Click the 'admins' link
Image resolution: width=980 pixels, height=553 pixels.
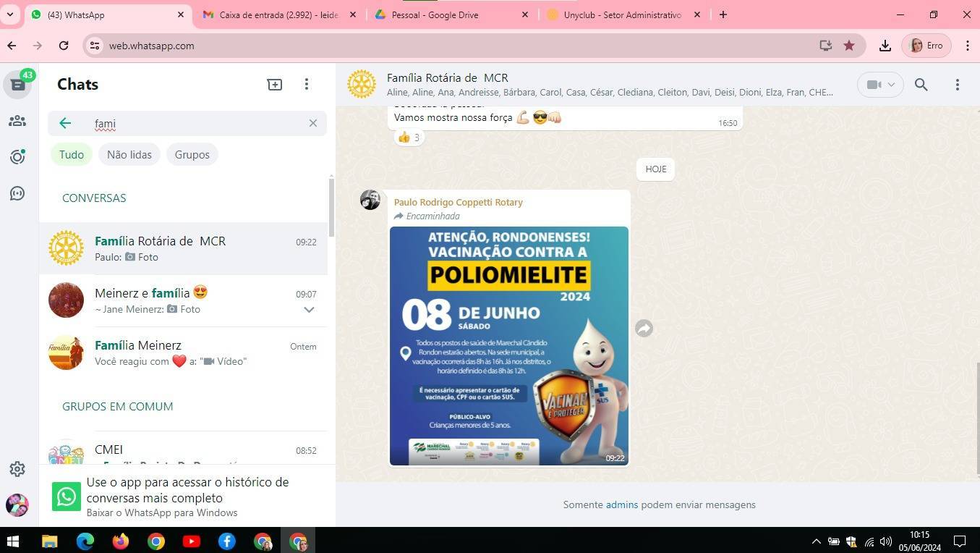coord(621,505)
